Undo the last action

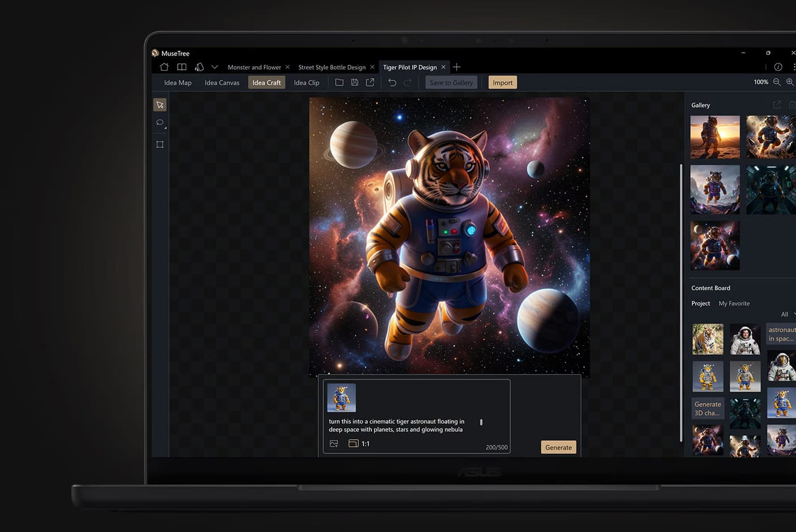click(392, 83)
